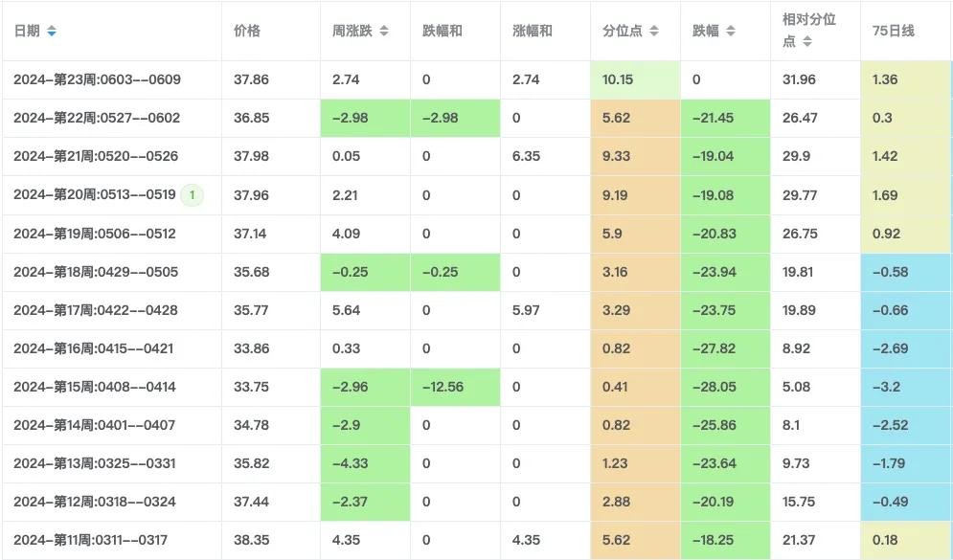Open row 2024-第23周:0603--0609
Image resolution: width=953 pixels, height=560 pixels.
pos(97,79)
